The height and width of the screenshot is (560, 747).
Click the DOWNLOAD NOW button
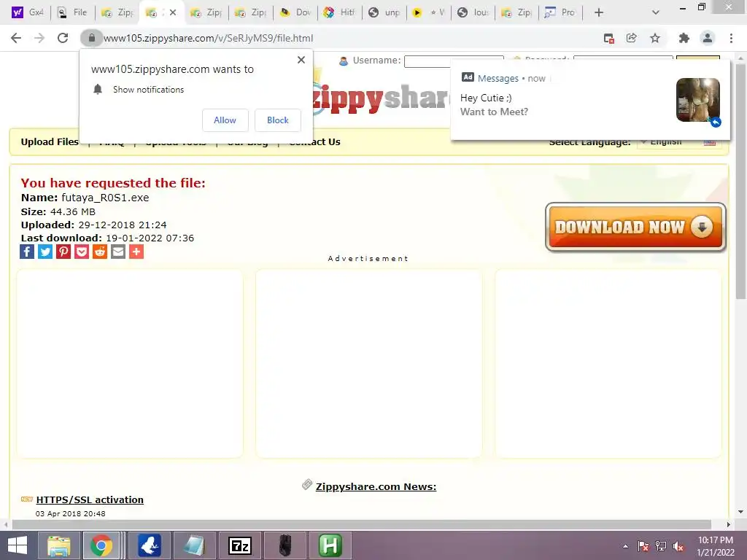(x=635, y=227)
